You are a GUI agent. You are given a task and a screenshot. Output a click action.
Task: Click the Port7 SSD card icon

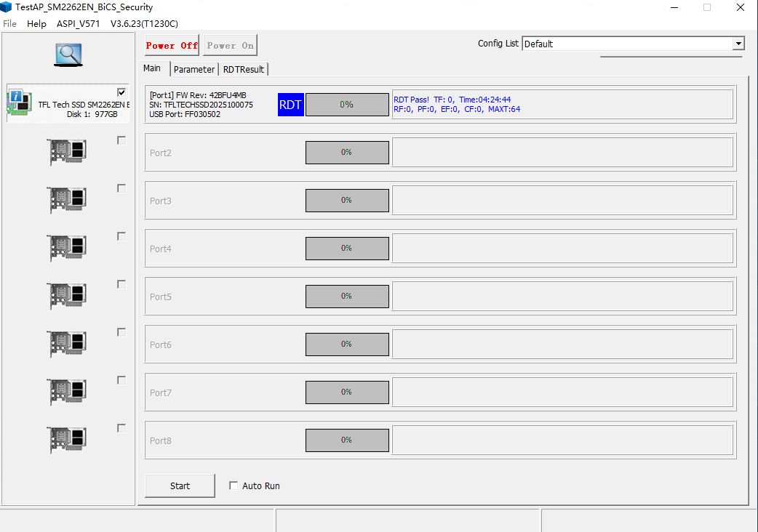[68, 391]
